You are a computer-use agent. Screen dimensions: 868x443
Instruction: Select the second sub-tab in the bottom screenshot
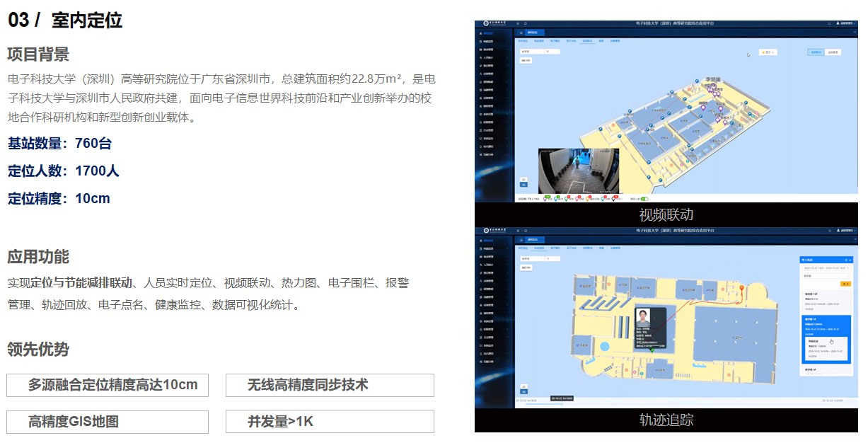(x=538, y=248)
